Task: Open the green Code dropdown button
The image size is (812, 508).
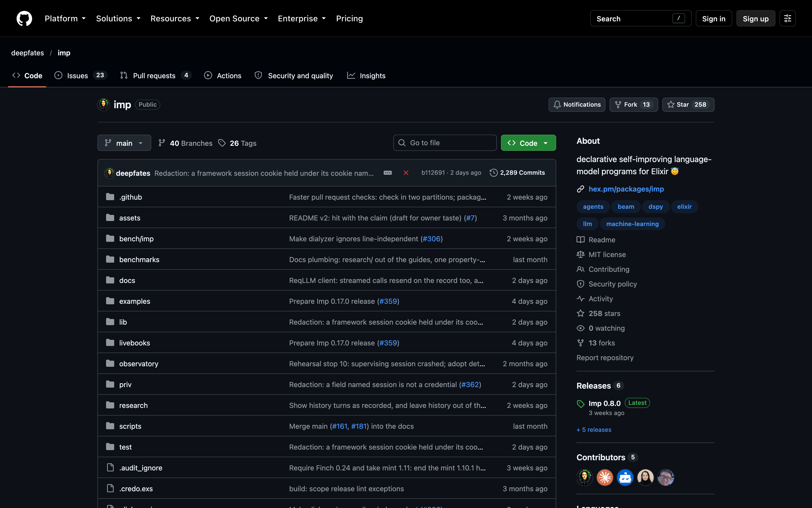Action: point(528,143)
